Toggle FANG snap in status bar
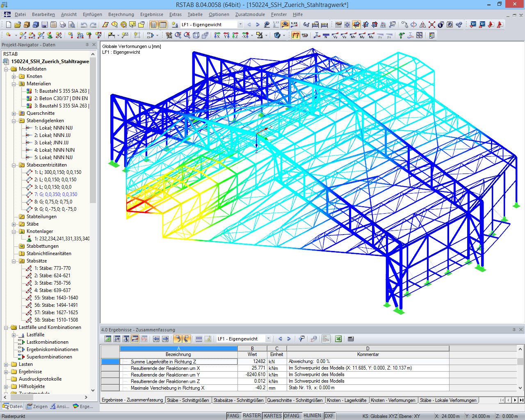The image size is (525, 420). 233,416
